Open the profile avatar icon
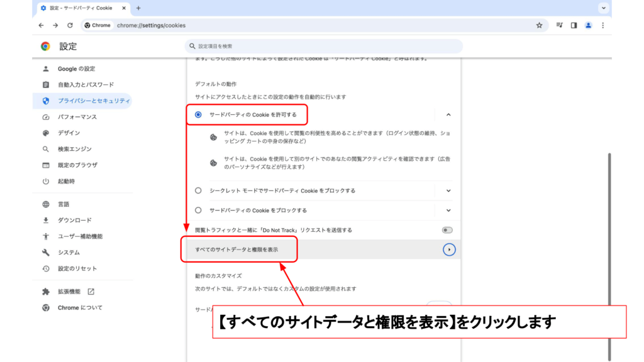Viewport: 644px width, 362px height. (588, 25)
